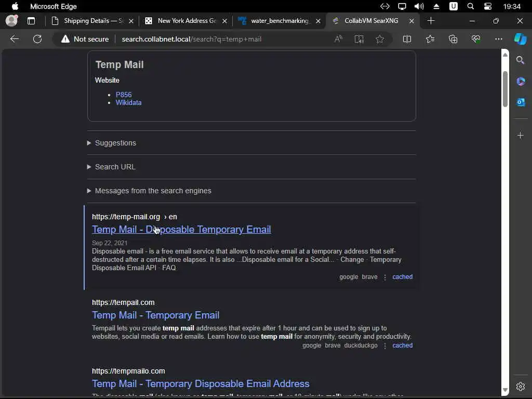Screen dimensions: 532x399
Task: Click the https://tempail.com URL text
Action: coord(123,303)
